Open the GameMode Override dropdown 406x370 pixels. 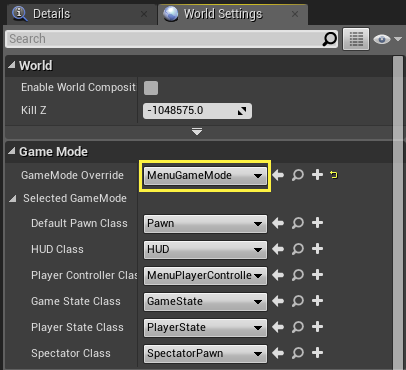click(205, 176)
